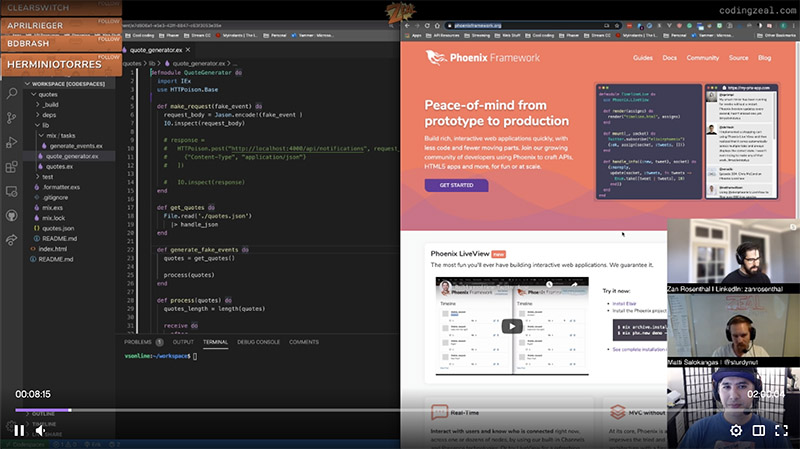Collapse the lib folder

pos(45,125)
